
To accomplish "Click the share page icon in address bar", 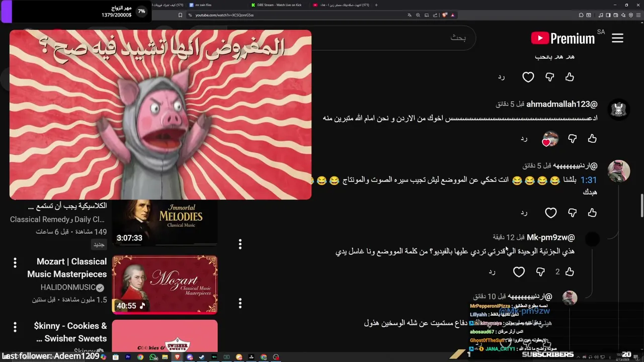I will [x=435, y=15].
